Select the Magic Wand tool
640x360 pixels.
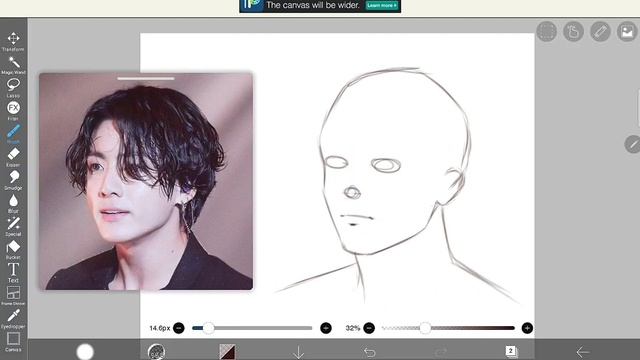click(13, 65)
